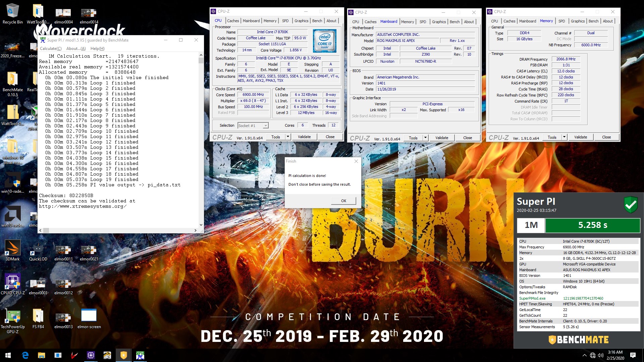Open the elmor0003 image file
The height and width of the screenshot is (362, 644).
38,286
